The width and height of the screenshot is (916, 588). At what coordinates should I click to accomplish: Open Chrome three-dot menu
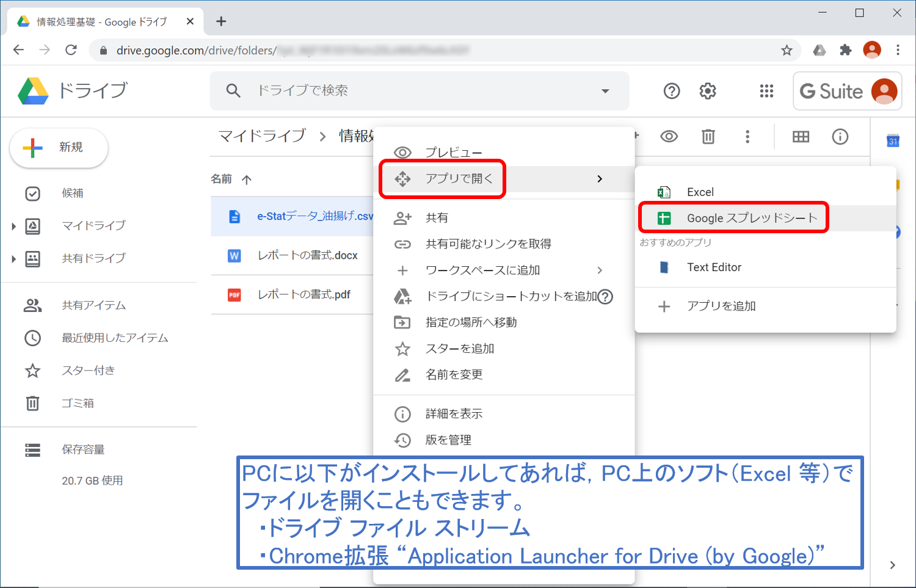[898, 50]
